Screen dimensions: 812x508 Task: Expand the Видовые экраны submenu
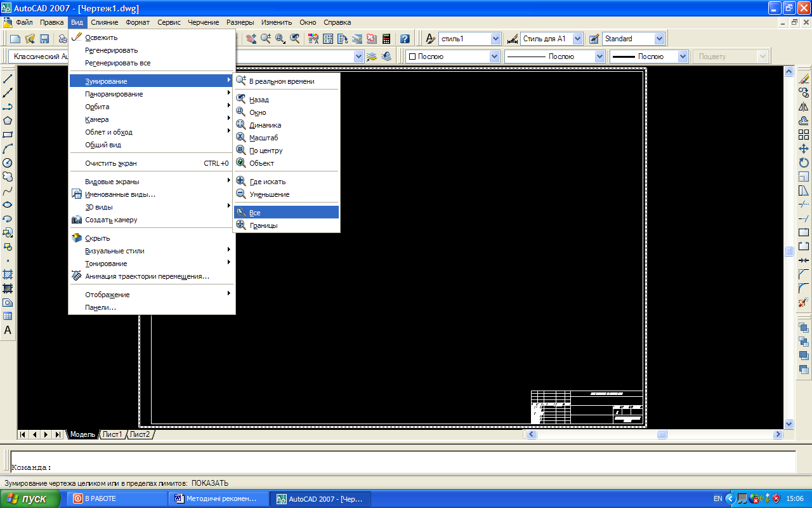pyautogui.click(x=152, y=182)
